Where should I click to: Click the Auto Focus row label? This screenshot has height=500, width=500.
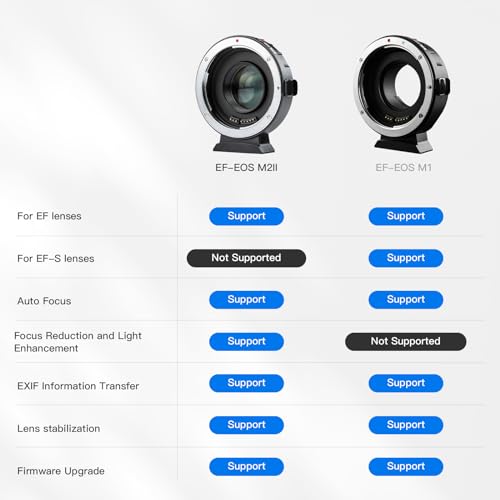tap(44, 301)
